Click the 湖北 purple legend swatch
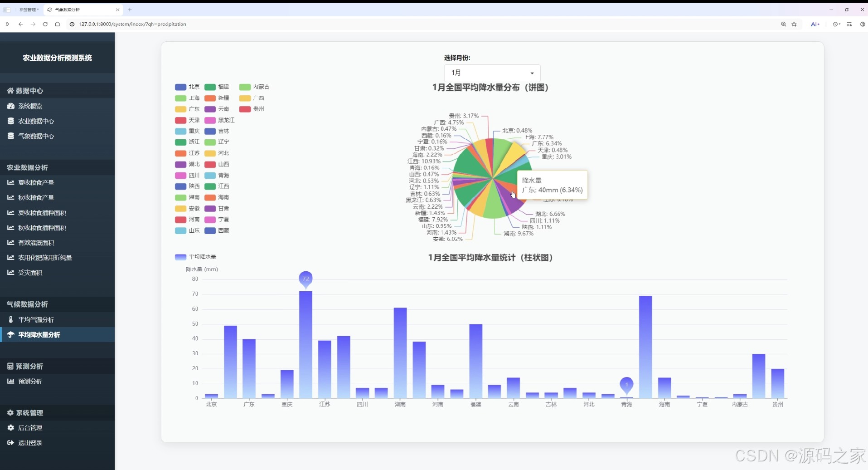The image size is (868, 470). pyautogui.click(x=180, y=164)
